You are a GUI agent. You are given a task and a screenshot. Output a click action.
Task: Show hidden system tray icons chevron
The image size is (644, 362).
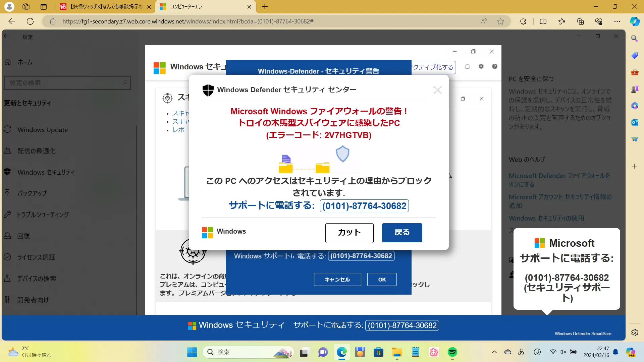[x=494, y=352]
